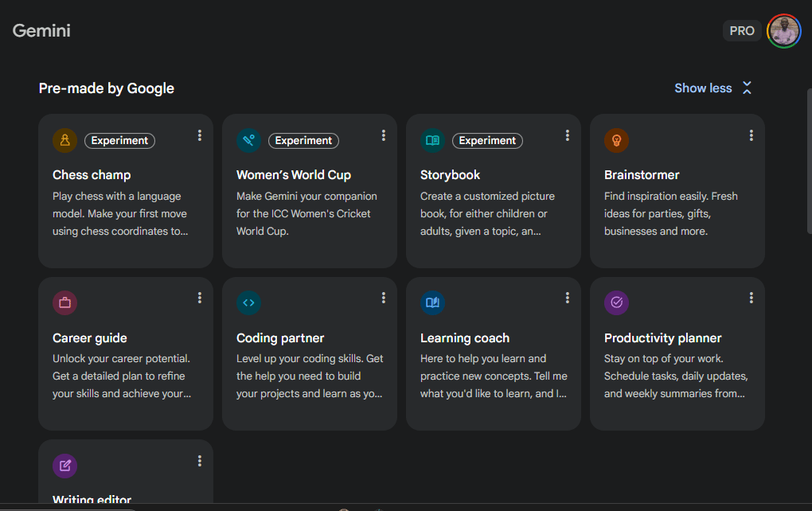812x511 pixels.
Task: Click the Chess champ pawn icon
Action: click(x=64, y=140)
